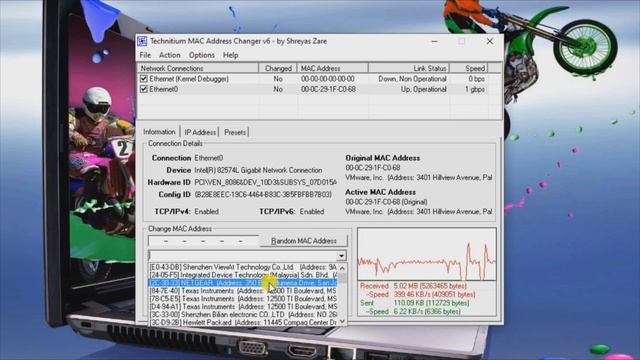Viewport: 640px width, 360px height.
Task: Switch to the Presets tab
Action: click(x=235, y=132)
